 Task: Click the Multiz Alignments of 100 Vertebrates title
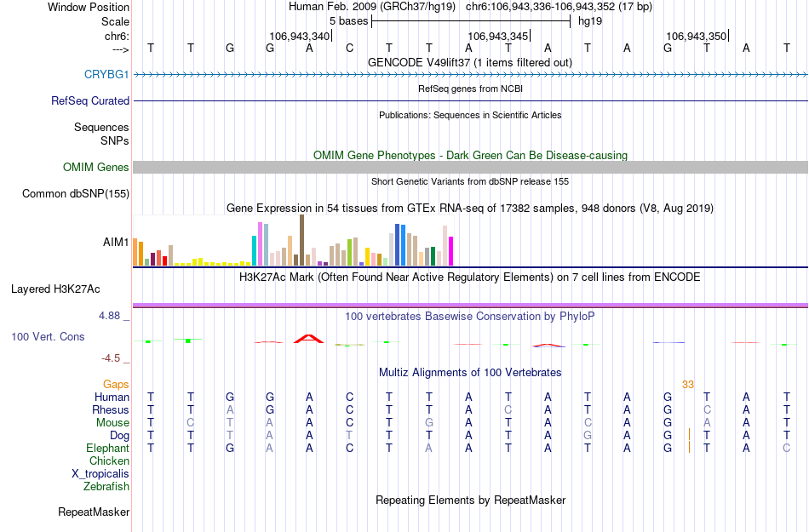coord(470,373)
